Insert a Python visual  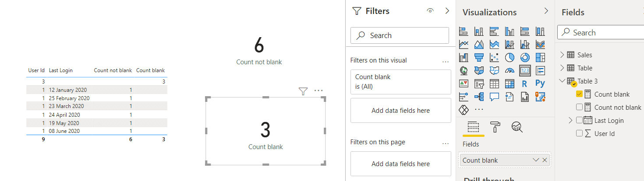click(x=540, y=84)
